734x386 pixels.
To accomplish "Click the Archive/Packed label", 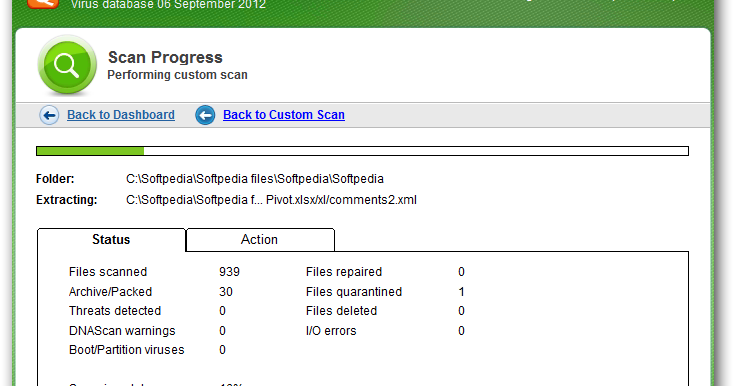I will [x=110, y=292].
